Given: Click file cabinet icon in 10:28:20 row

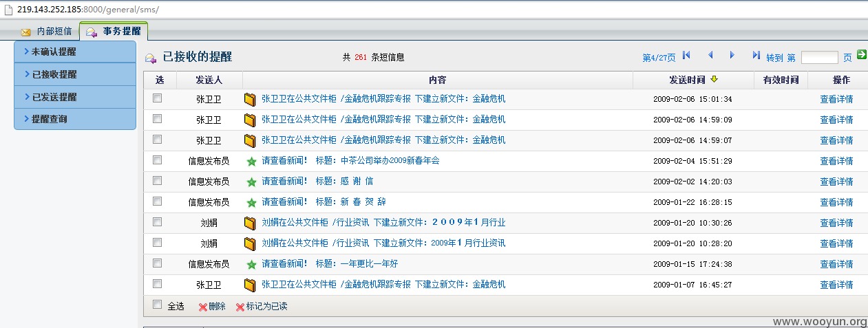Looking at the screenshot, I should point(250,244).
